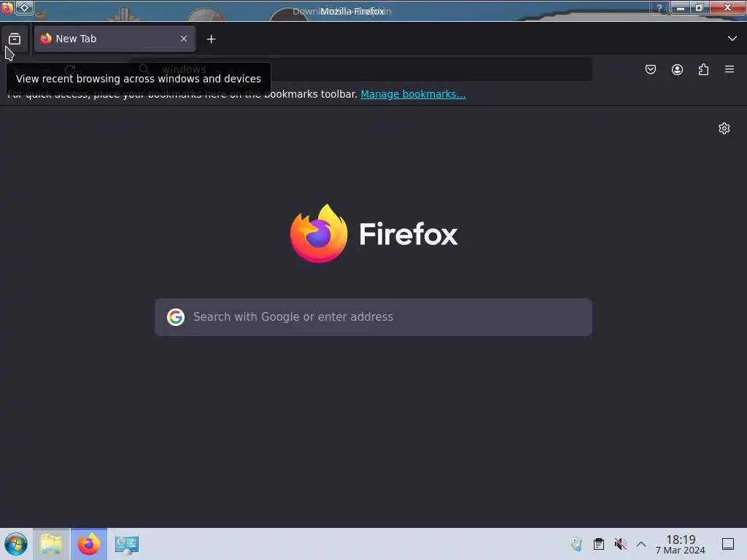Toggle the titlebar pin on all desktops icon
Viewport: 747px width, 560px height.
[x=24, y=7]
